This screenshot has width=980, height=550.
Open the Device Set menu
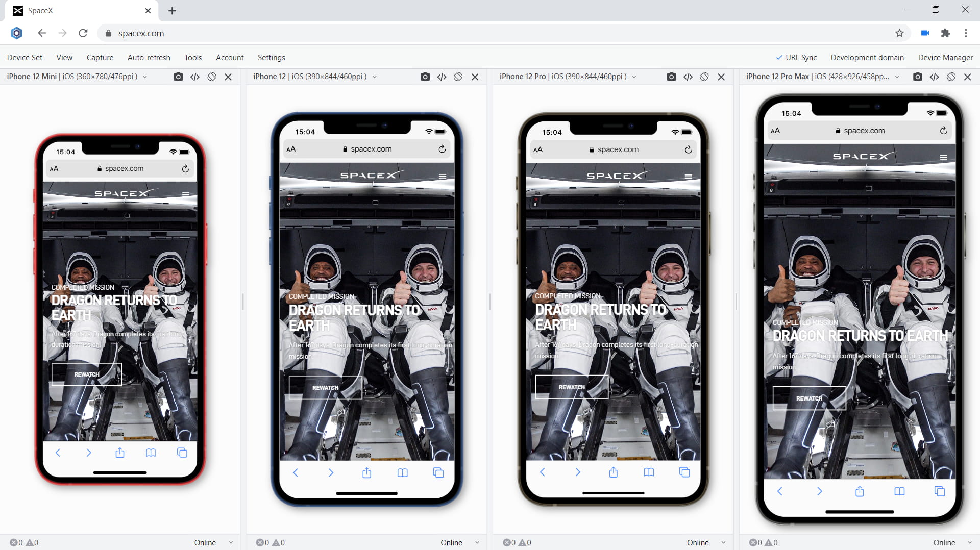pyautogui.click(x=24, y=58)
